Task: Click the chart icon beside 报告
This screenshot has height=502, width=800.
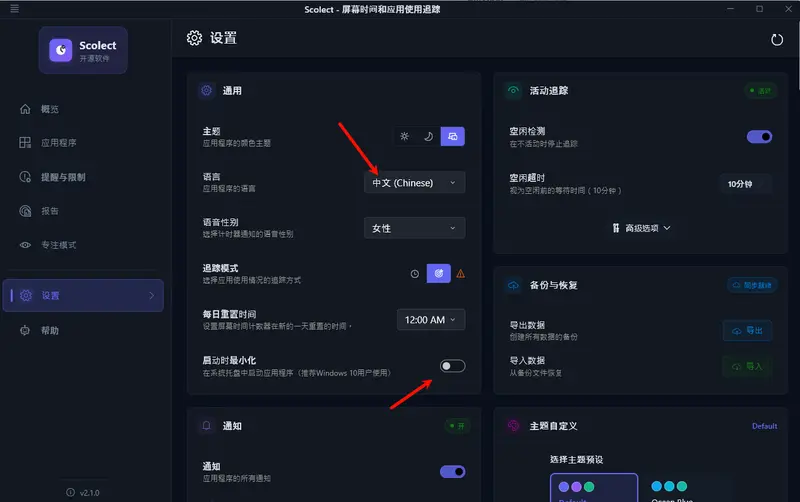Action: point(25,211)
